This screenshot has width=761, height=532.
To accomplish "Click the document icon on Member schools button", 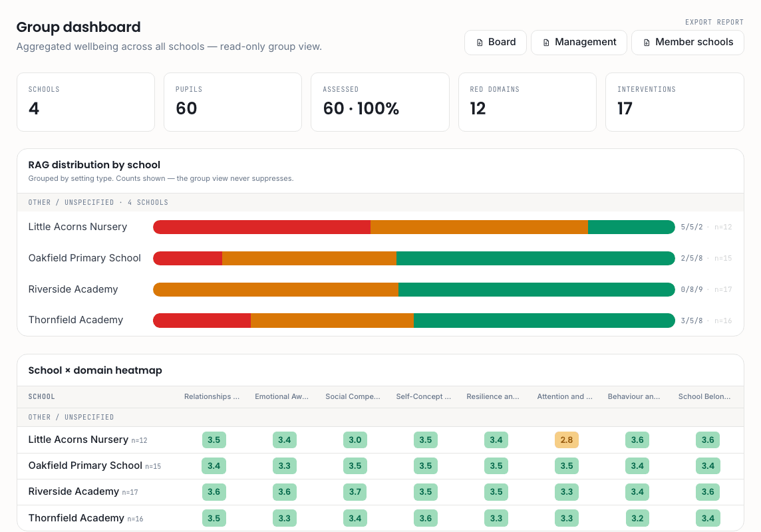I will (x=647, y=43).
